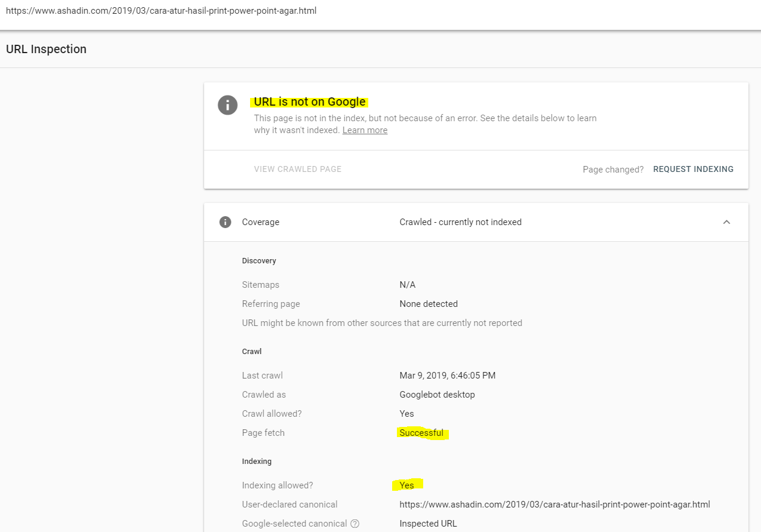This screenshot has width=761, height=532.
Task: Click the Page fetch label
Action: pyautogui.click(x=263, y=433)
